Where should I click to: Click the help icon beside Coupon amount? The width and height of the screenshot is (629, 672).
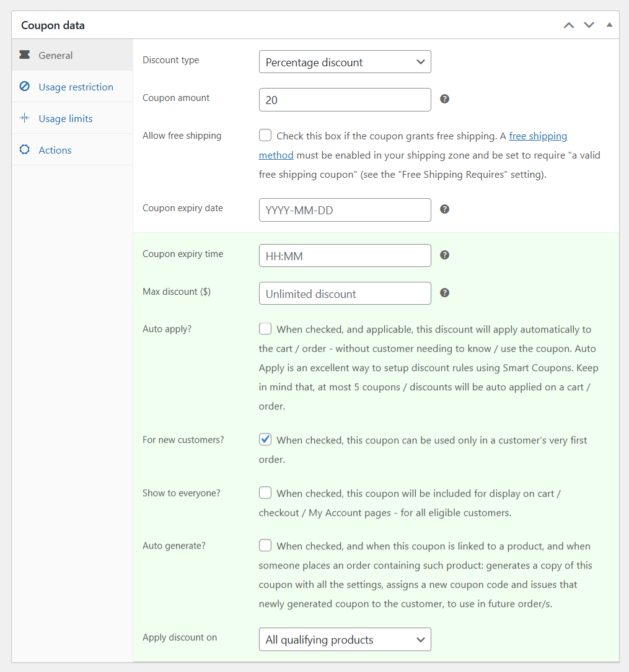point(444,99)
